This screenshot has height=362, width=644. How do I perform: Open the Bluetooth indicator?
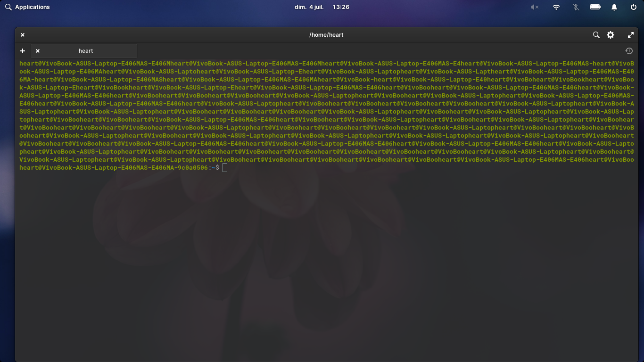click(576, 7)
